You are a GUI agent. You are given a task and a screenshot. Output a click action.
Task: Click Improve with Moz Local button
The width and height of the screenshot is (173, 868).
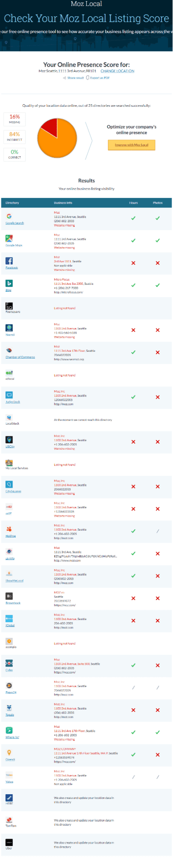(x=131, y=145)
